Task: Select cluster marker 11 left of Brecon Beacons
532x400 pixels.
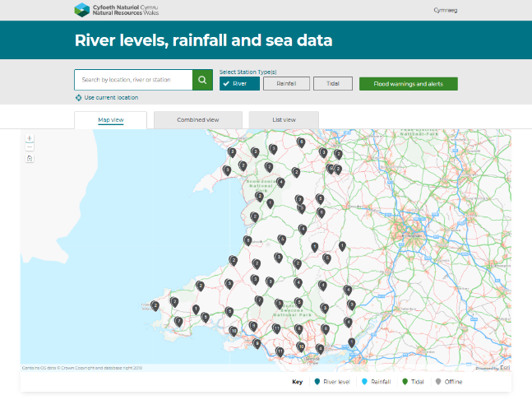Action: point(276,328)
